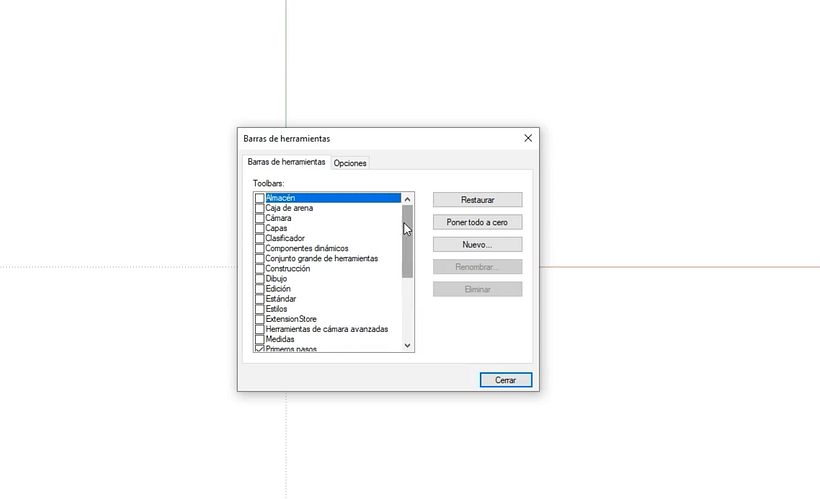Viewport: 820px width, 499px height.
Task: Enable the Estilos toolbar checkbox
Action: coord(259,309)
